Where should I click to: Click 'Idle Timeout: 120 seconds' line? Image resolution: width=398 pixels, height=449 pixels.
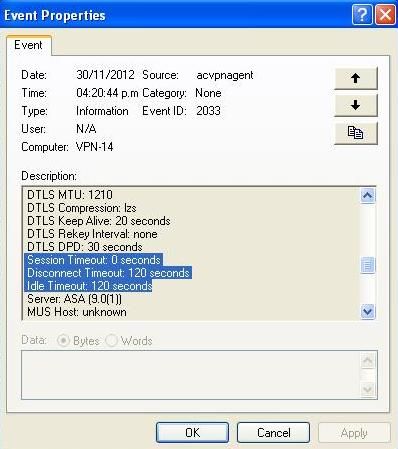pyautogui.click(x=89, y=286)
